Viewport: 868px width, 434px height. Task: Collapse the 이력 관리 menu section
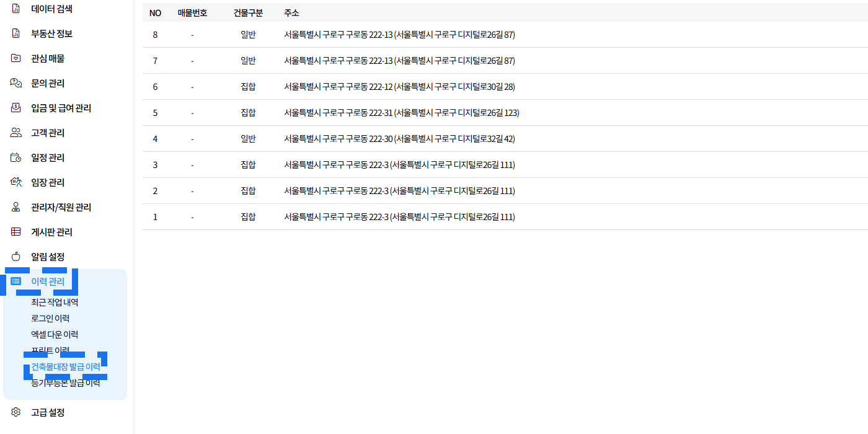click(48, 281)
